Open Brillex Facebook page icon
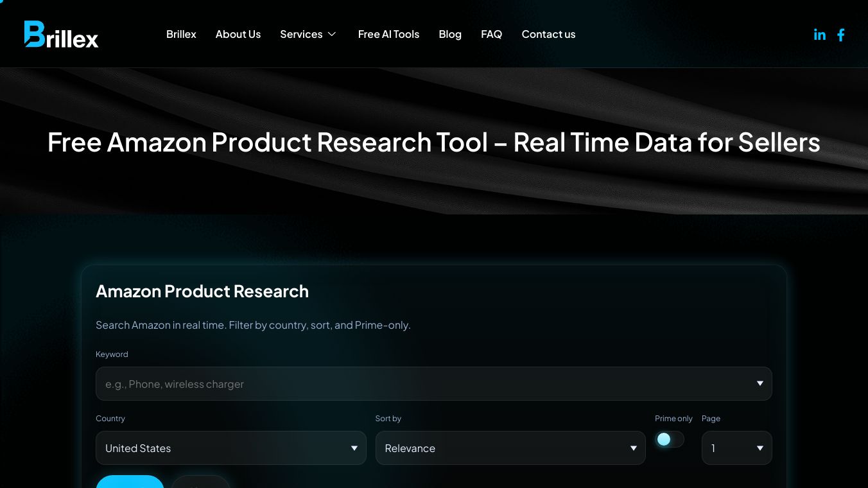Viewport: 868px width, 488px height. [841, 35]
